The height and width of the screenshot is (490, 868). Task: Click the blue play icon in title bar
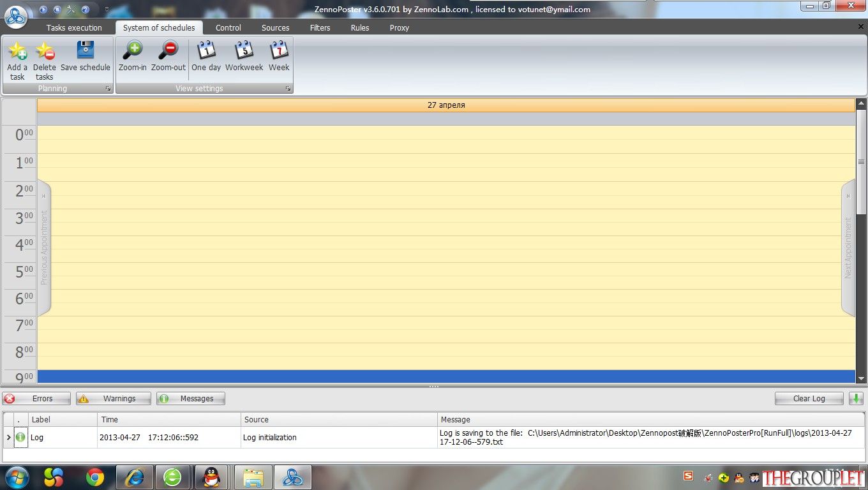pyautogui.click(x=43, y=10)
